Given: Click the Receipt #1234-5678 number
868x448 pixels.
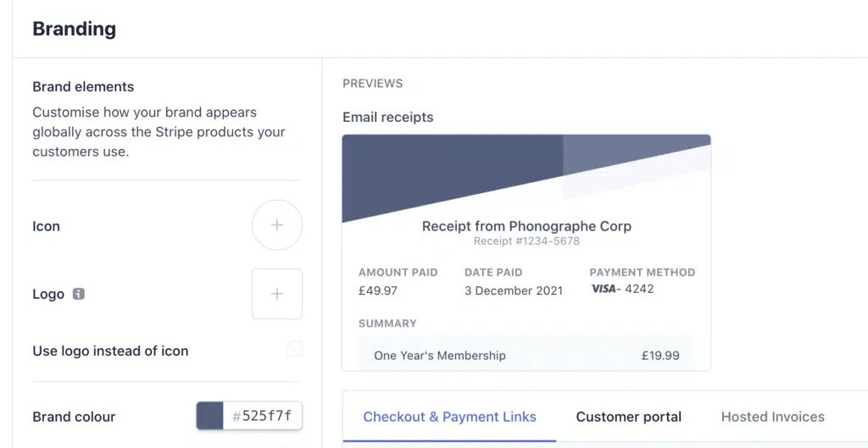Looking at the screenshot, I should (x=526, y=241).
